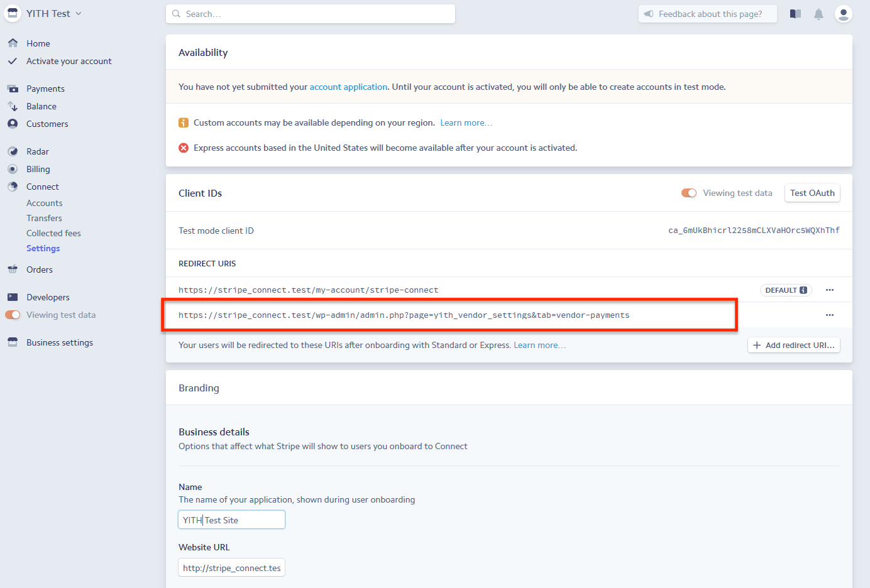Screen dimensions: 870x588
Task: Open the user profile avatar icon
Action: (x=844, y=14)
